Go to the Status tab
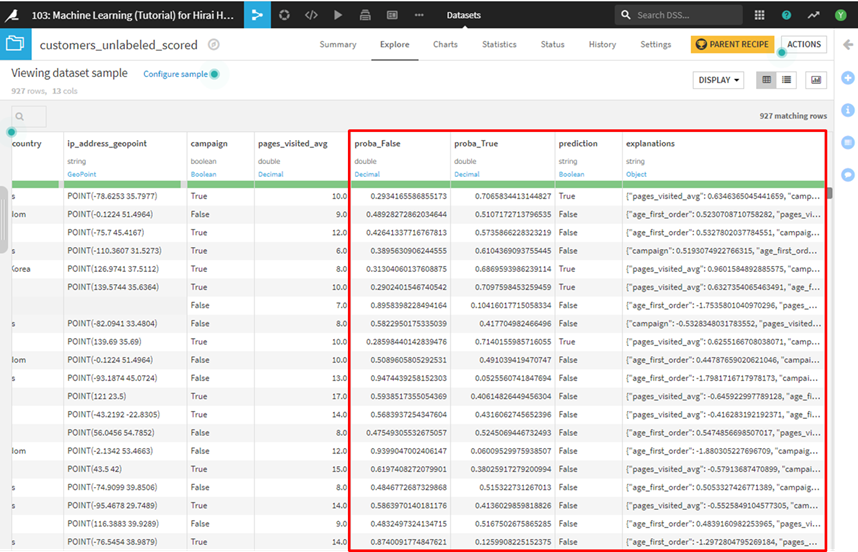This screenshot has height=552, width=858. tap(552, 44)
